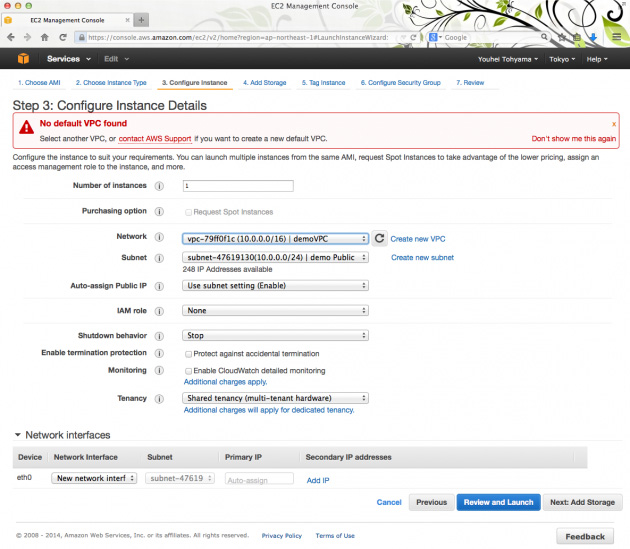630x549 pixels.
Task: Go to step 5 Tag Instance
Action: 323,82
